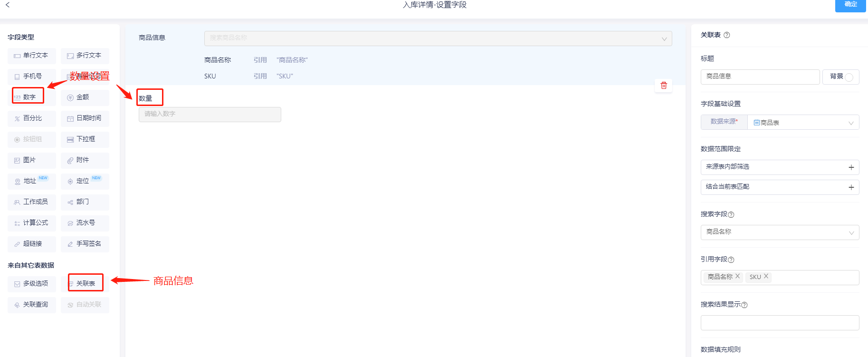
Task: Select the 附件 attachment field type
Action: coord(85,160)
